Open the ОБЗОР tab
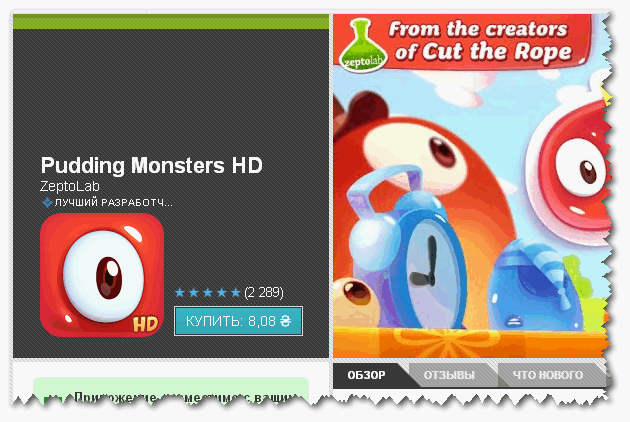The height and width of the screenshot is (422, 630). click(366, 375)
